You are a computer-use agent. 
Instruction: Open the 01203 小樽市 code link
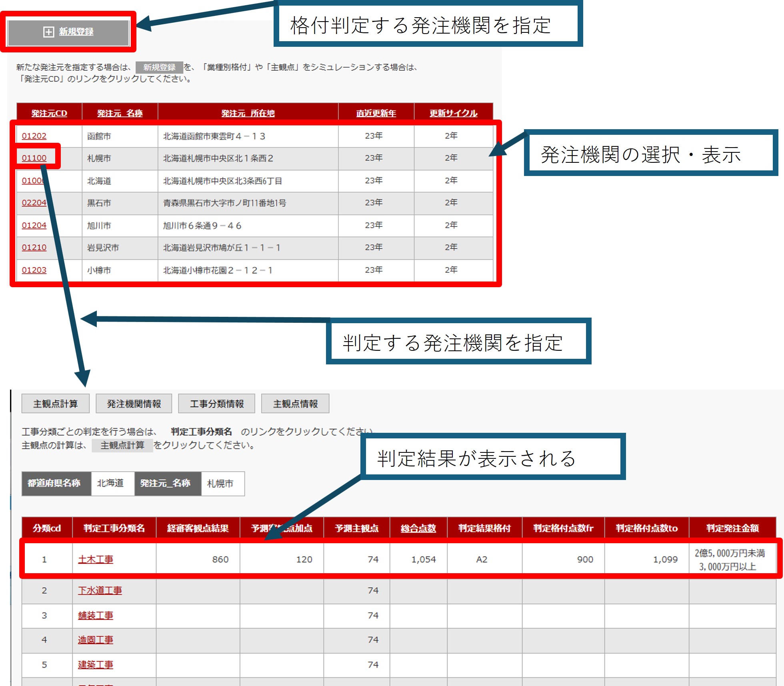[x=34, y=270]
